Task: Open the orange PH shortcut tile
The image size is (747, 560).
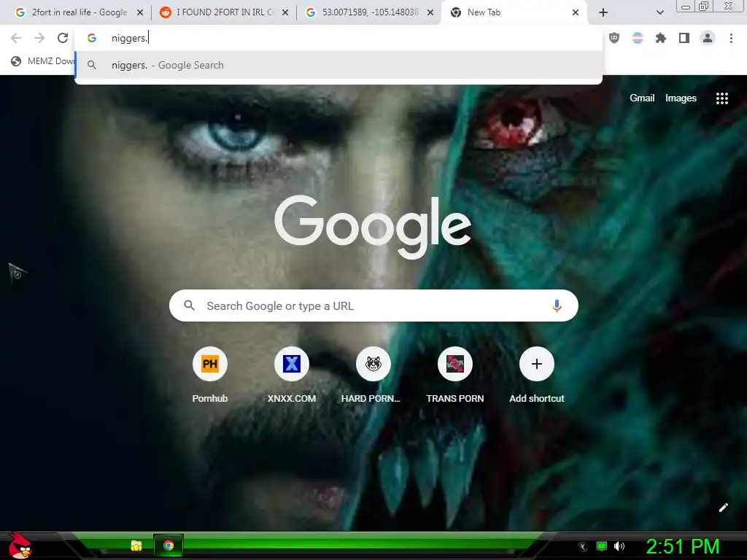Action: 209,374
